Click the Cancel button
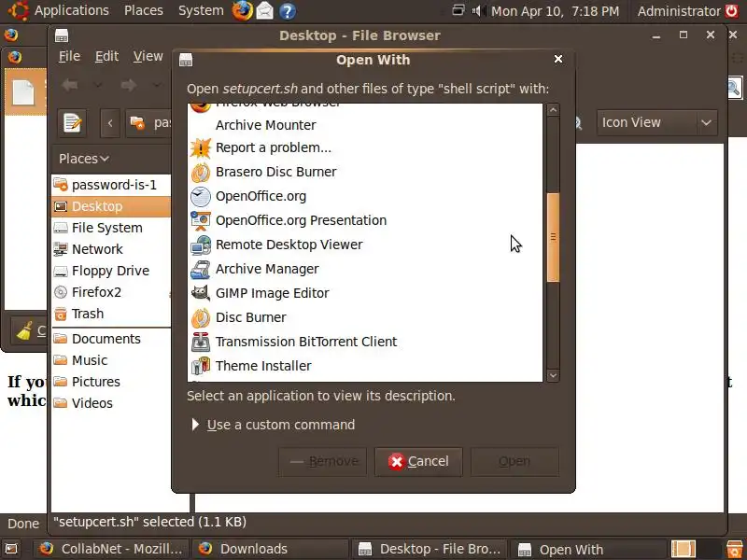This screenshot has height=560, width=747. coord(418,461)
